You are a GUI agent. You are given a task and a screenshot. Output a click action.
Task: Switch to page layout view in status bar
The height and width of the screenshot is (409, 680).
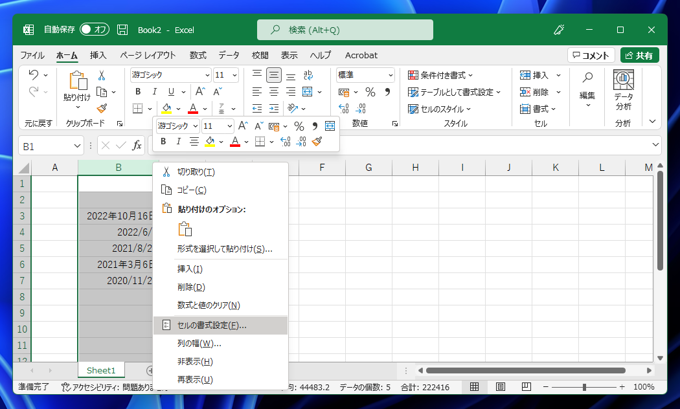[x=498, y=387]
